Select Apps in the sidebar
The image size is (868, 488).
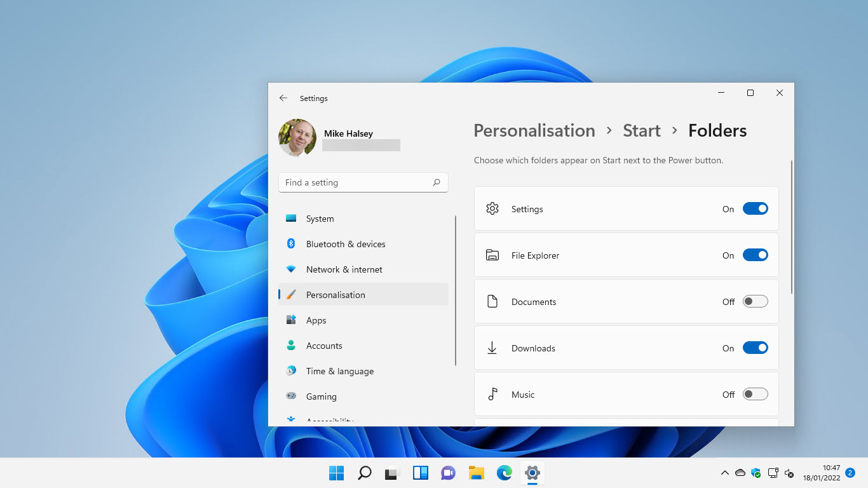[x=363, y=320]
